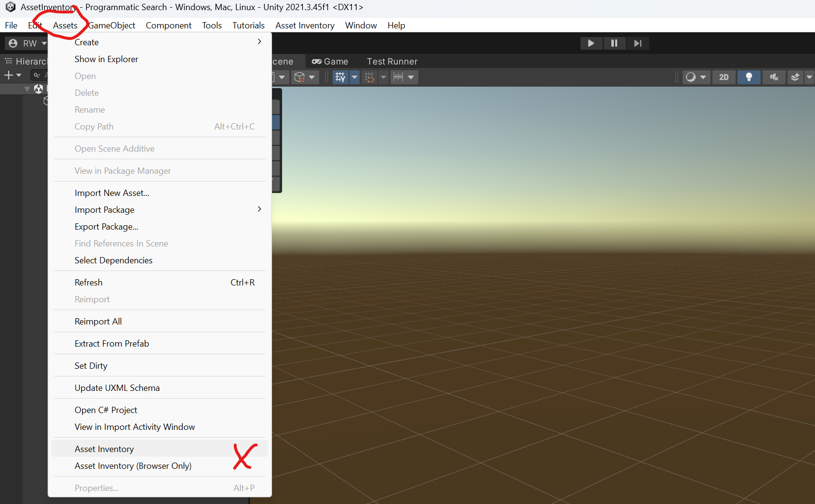The width and height of the screenshot is (815, 504).
Task: Open the File menu
Action: click(11, 26)
